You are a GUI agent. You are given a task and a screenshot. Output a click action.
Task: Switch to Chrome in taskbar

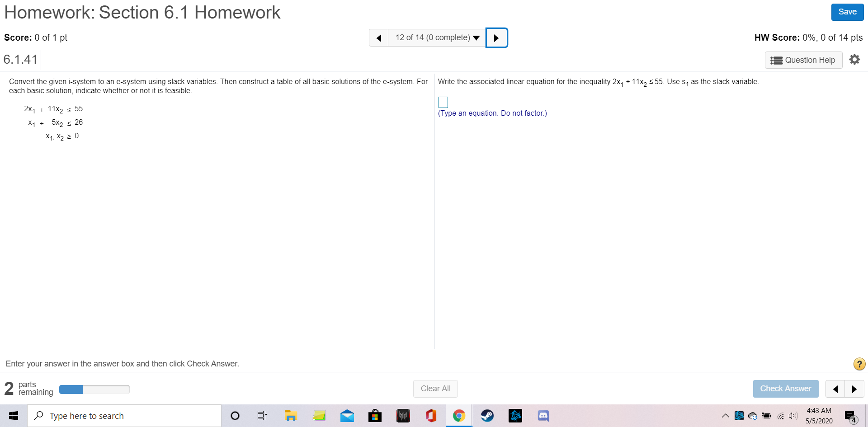[459, 416]
